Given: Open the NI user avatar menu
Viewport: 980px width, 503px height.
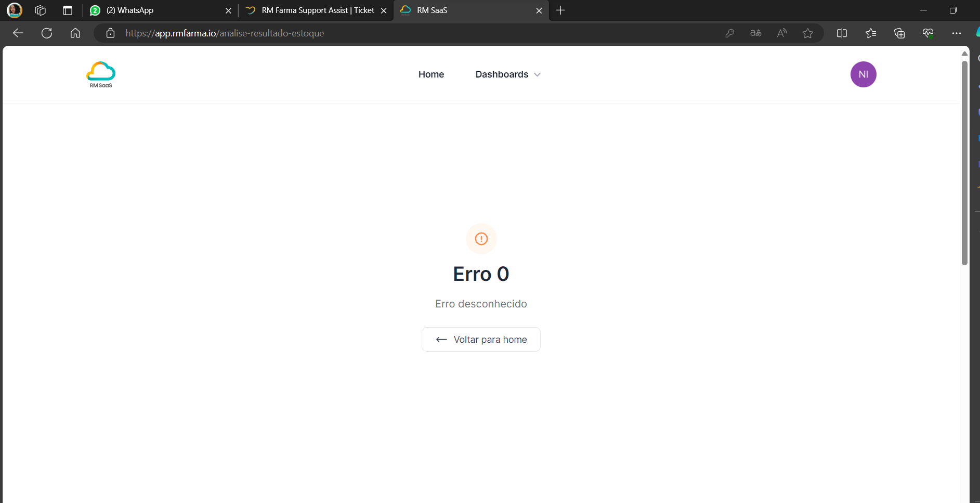Looking at the screenshot, I should pyautogui.click(x=863, y=74).
